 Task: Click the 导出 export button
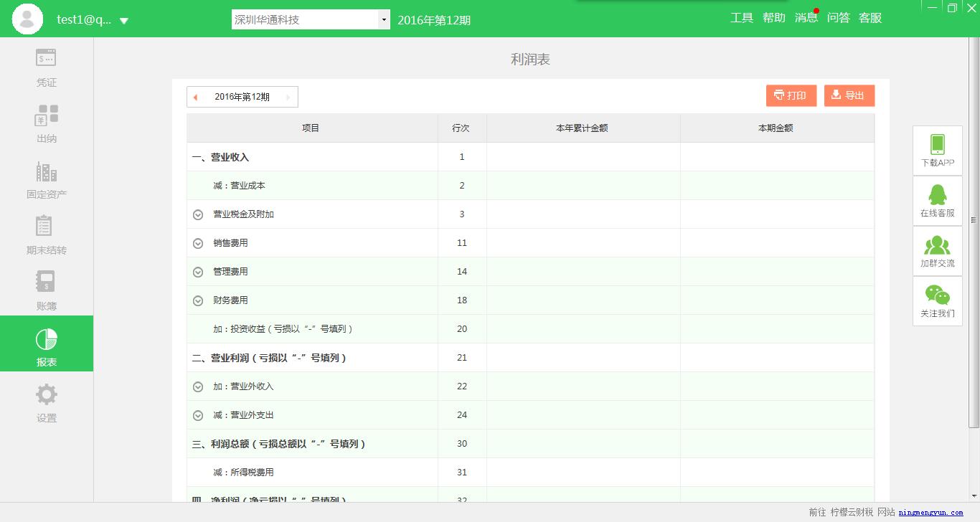pos(849,95)
